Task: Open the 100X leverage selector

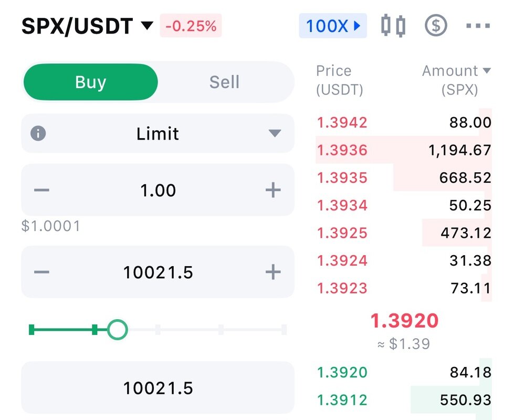Action: (x=333, y=26)
